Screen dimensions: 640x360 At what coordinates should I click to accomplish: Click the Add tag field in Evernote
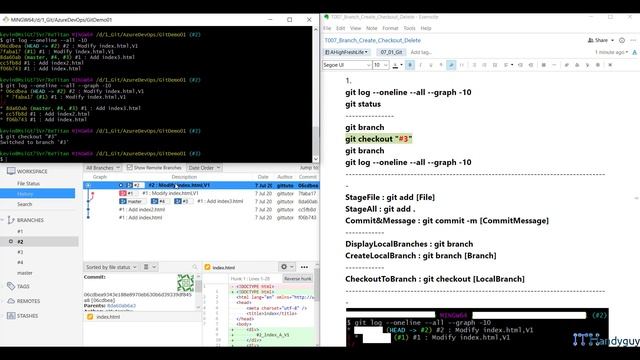click(x=421, y=52)
